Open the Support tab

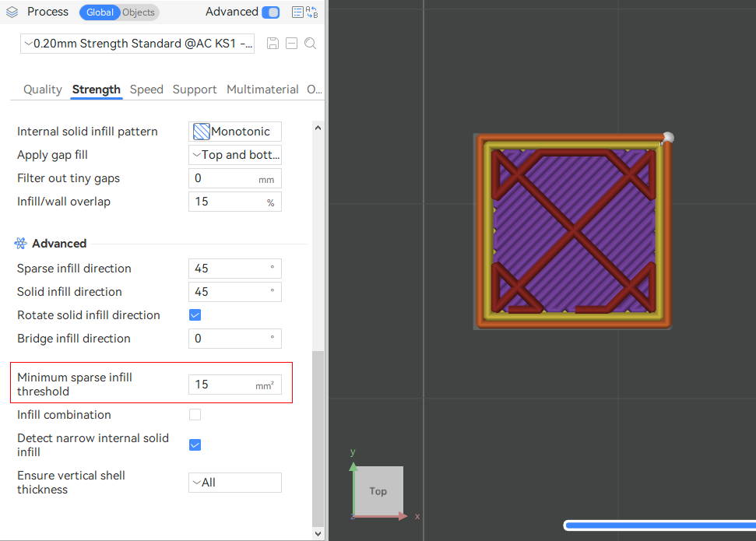(195, 90)
